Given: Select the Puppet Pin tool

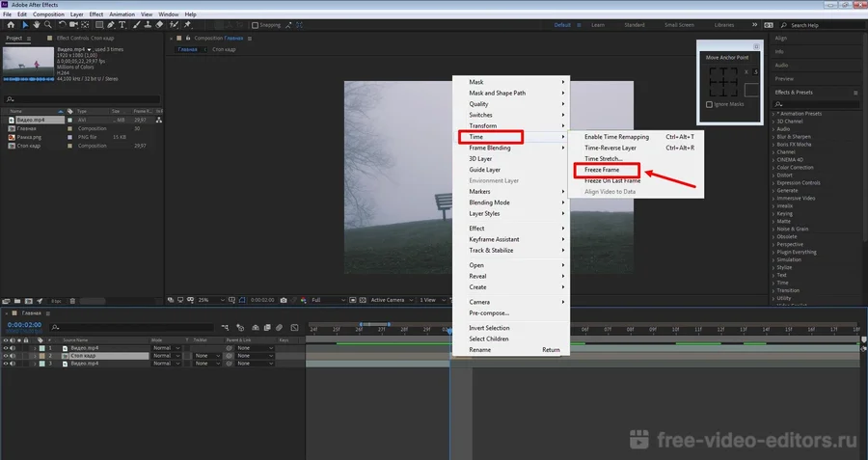Looking at the screenshot, I should (x=187, y=25).
